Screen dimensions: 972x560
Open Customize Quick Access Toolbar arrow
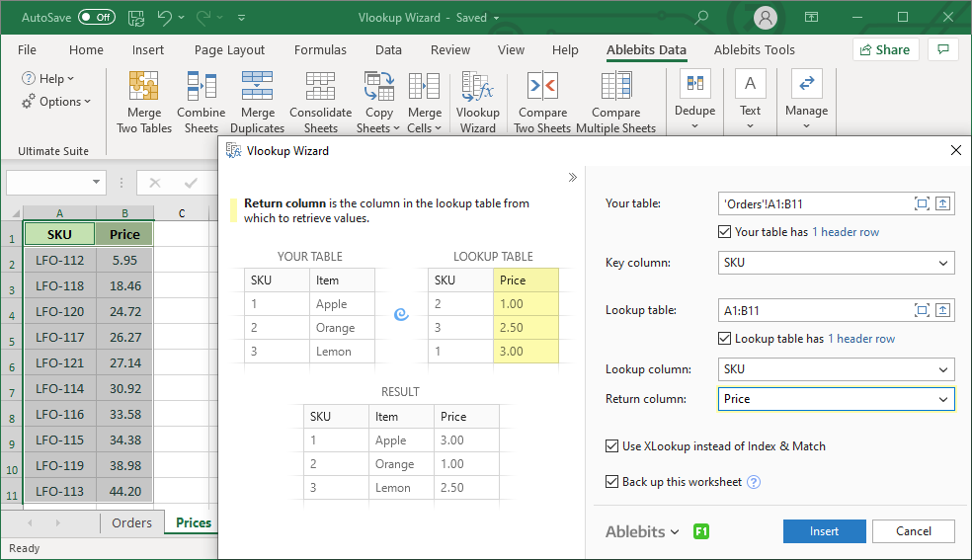[241, 18]
